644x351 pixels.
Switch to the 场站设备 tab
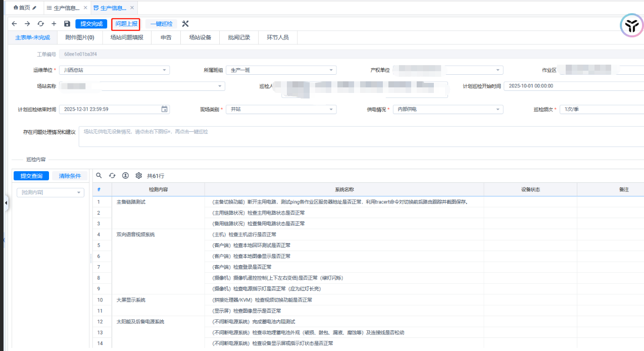point(200,37)
